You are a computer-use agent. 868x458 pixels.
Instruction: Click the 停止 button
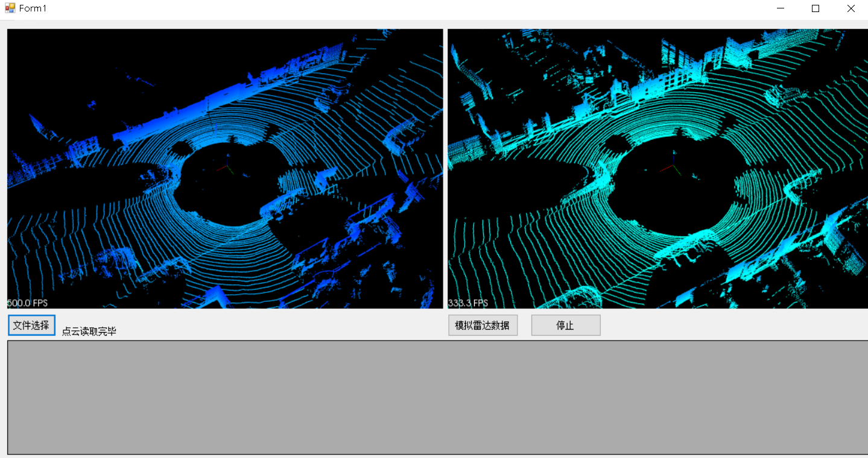[x=565, y=325]
